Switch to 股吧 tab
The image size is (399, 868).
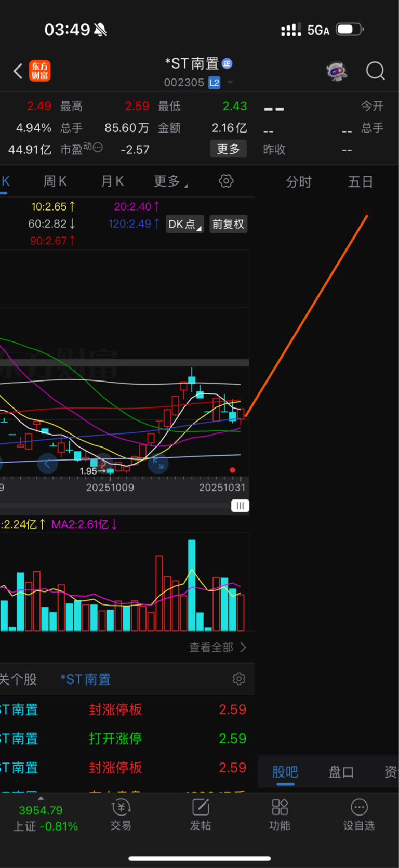[x=285, y=772]
